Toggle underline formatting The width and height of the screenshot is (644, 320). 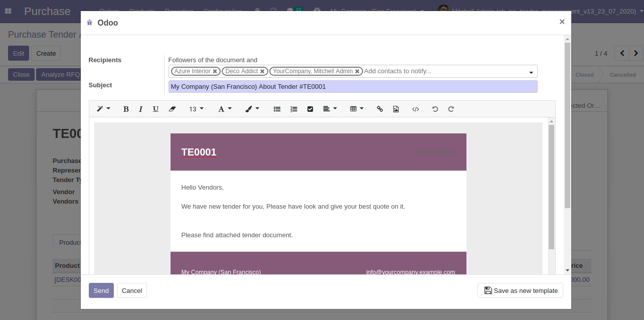(x=155, y=109)
